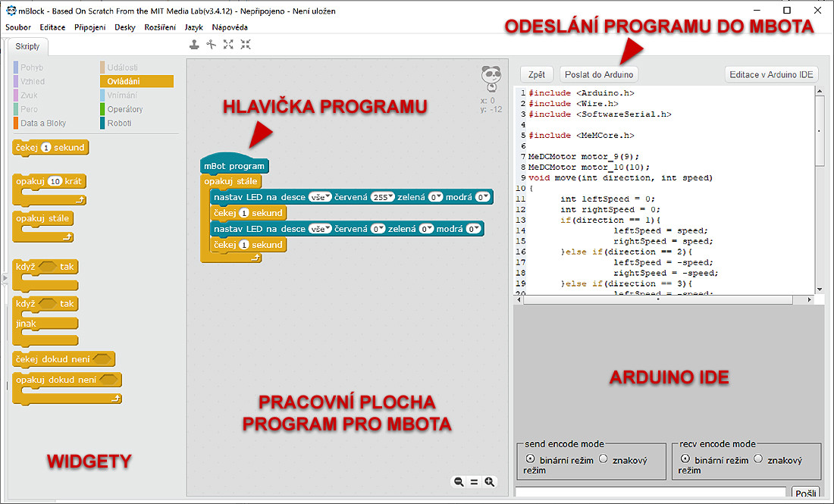Click the panda sprite icon on stage
Image resolution: width=834 pixels, height=504 pixels.
(491, 78)
